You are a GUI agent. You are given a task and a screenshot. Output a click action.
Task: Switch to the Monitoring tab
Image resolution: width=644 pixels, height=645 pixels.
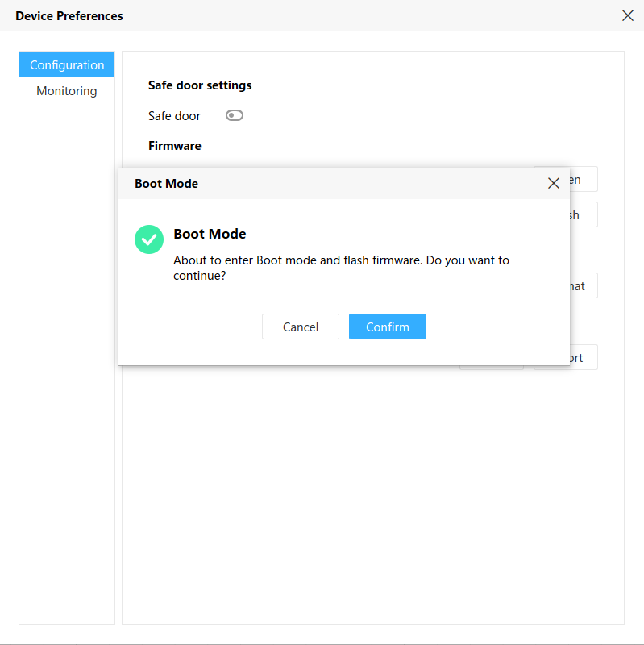pos(67,90)
